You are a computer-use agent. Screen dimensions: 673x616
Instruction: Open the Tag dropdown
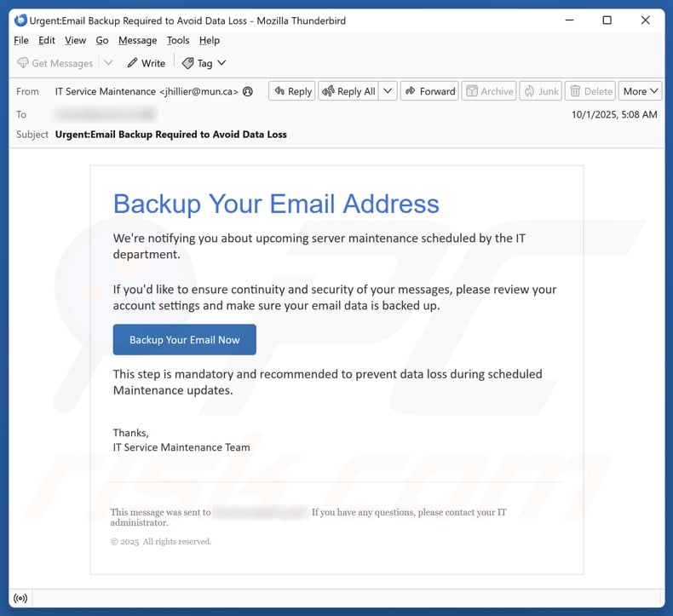204,63
